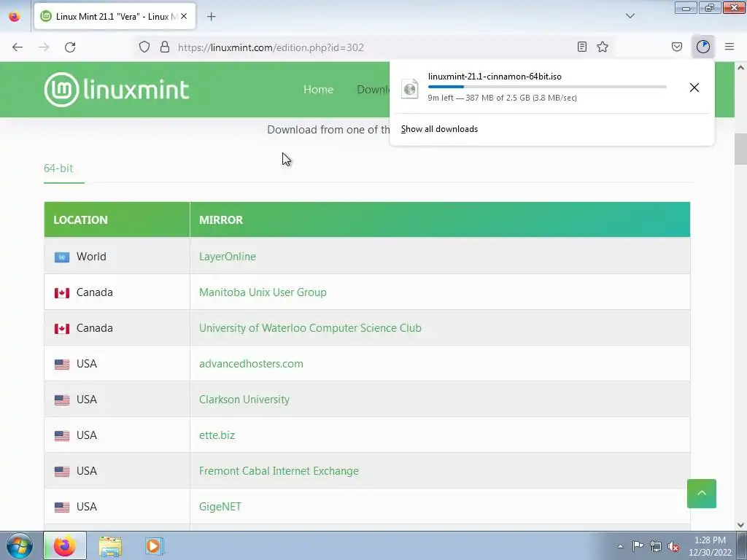Close the Linux Mint tab
The height and width of the screenshot is (560, 747).
point(184,16)
